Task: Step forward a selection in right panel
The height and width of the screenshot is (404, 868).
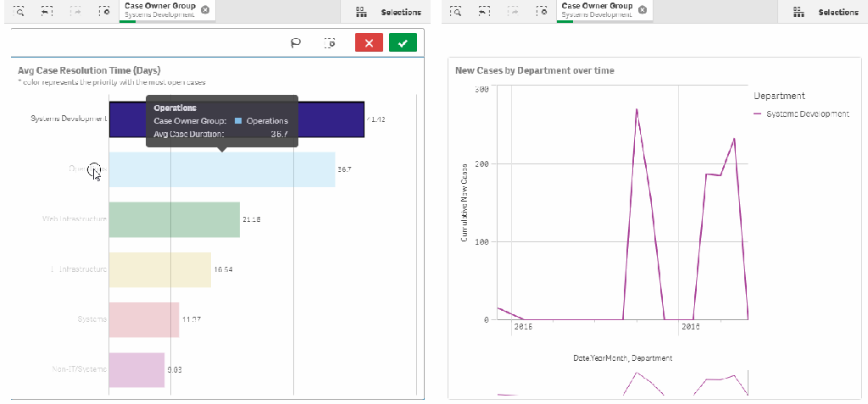Action: (513, 11)
